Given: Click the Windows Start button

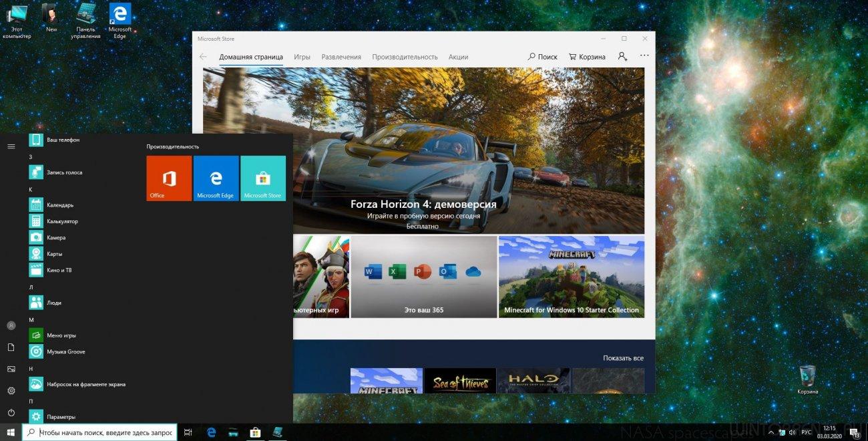Looking at the screenshot, I should (x=11, y=432).
